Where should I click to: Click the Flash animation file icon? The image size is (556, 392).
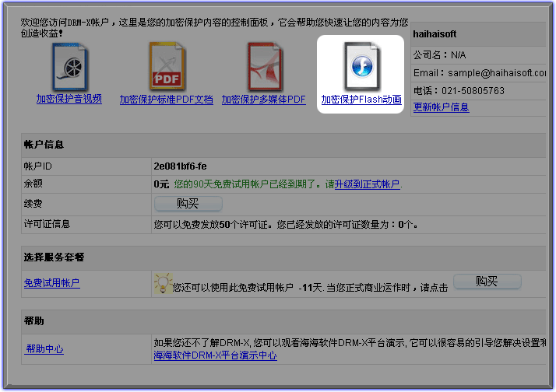coord(361,67)
